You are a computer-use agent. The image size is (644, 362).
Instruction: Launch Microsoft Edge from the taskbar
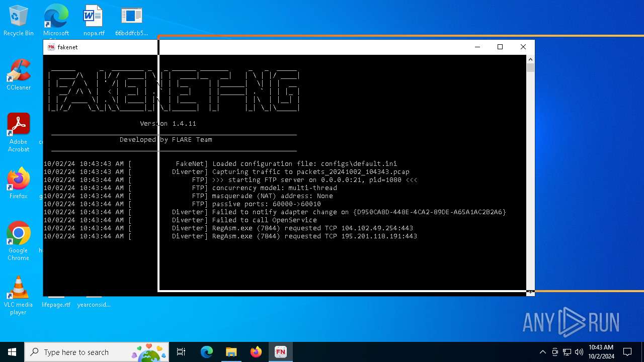(207, 352)
